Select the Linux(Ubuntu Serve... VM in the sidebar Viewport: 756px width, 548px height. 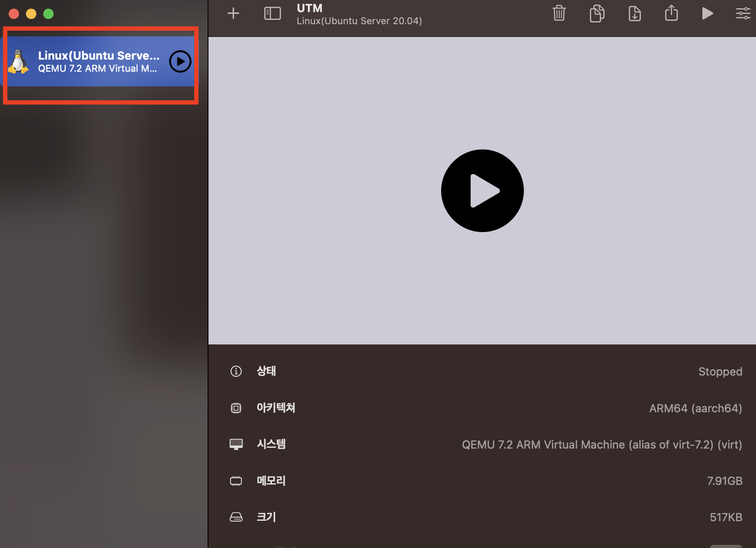[x=100, y=61]
